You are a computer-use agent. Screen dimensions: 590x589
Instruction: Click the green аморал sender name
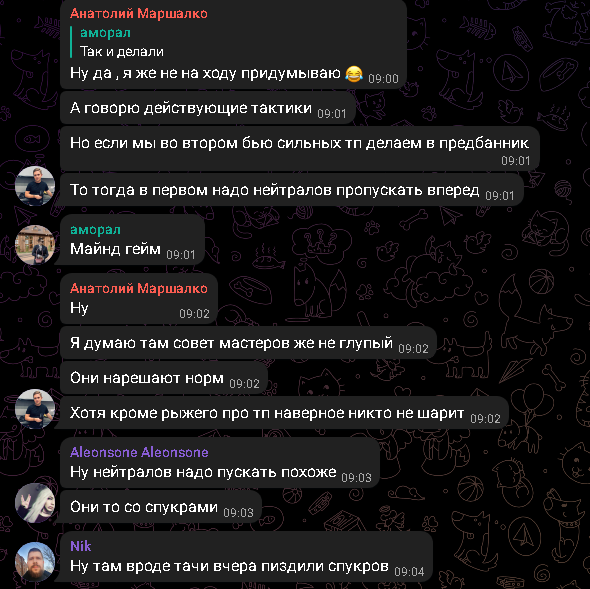click(x=95, y=230)
